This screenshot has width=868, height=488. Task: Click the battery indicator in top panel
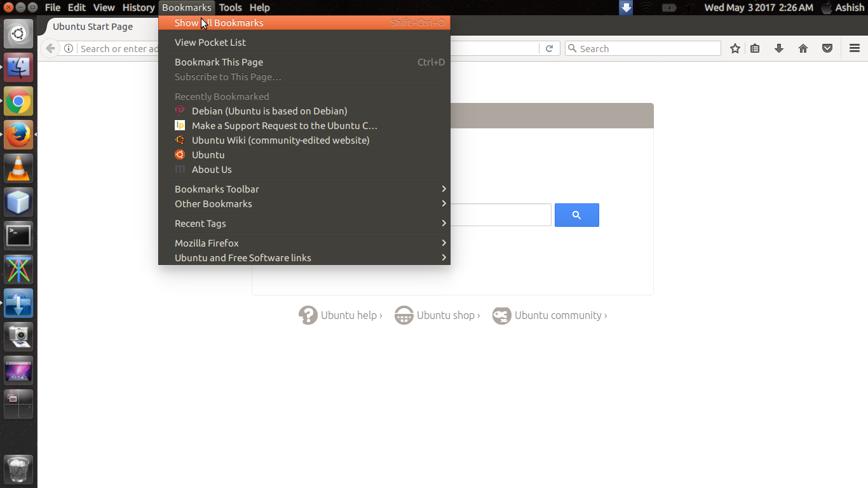(669, 8)
